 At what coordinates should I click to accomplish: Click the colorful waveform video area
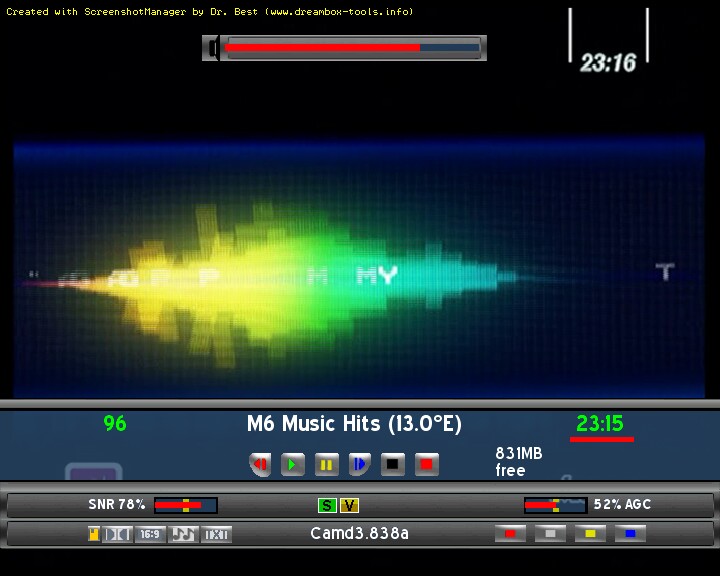359,268
